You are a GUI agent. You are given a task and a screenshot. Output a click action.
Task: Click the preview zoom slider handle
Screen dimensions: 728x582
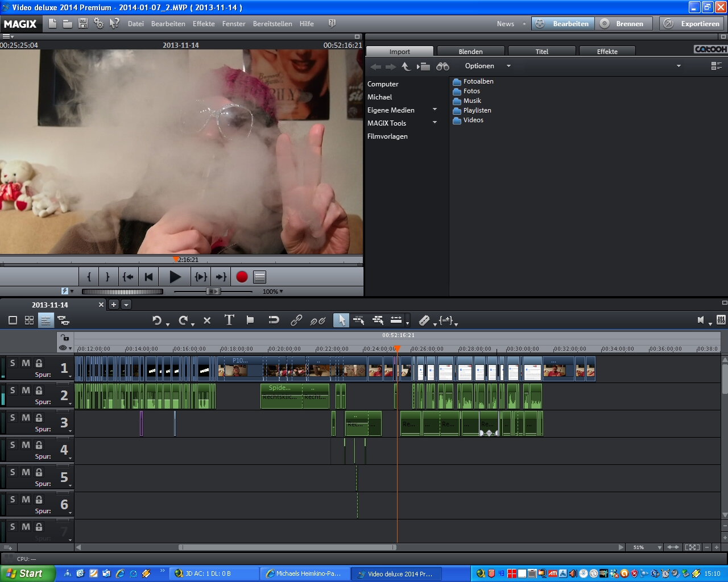pos(213,292)
